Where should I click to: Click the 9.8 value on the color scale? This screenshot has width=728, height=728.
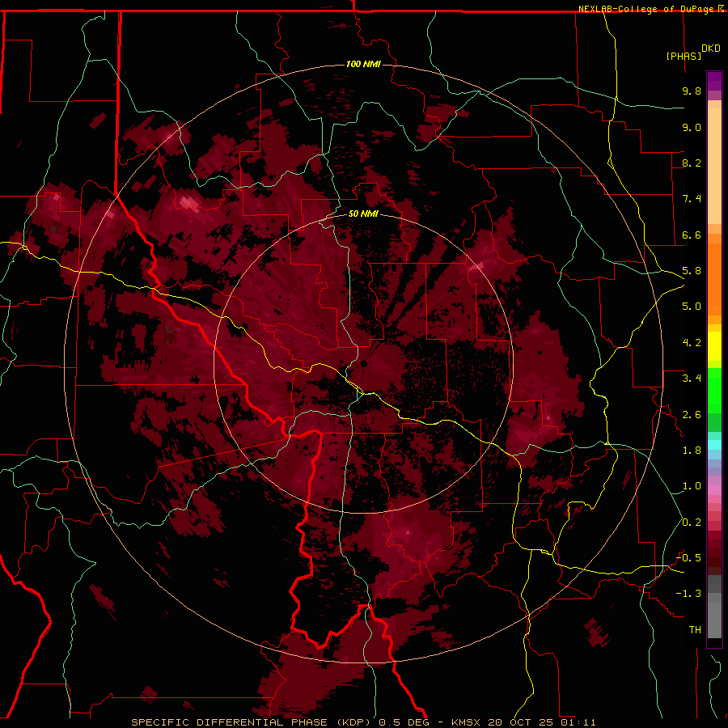click(692, 91)
